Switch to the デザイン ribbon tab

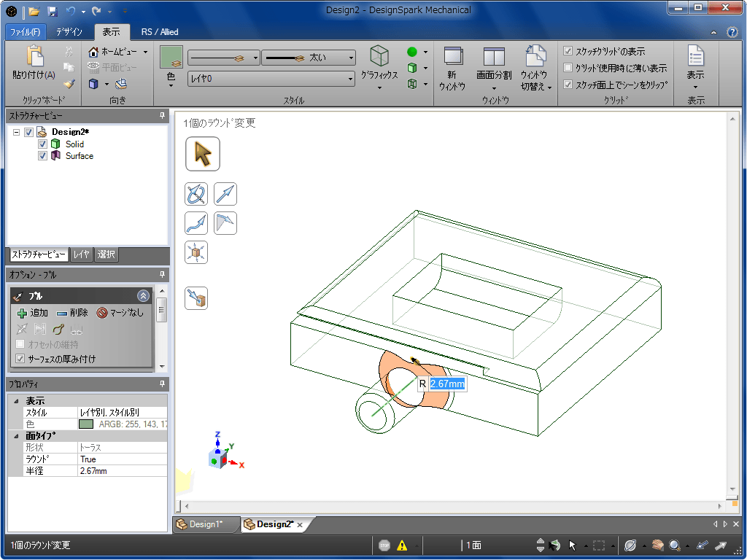tap(69, 32)
